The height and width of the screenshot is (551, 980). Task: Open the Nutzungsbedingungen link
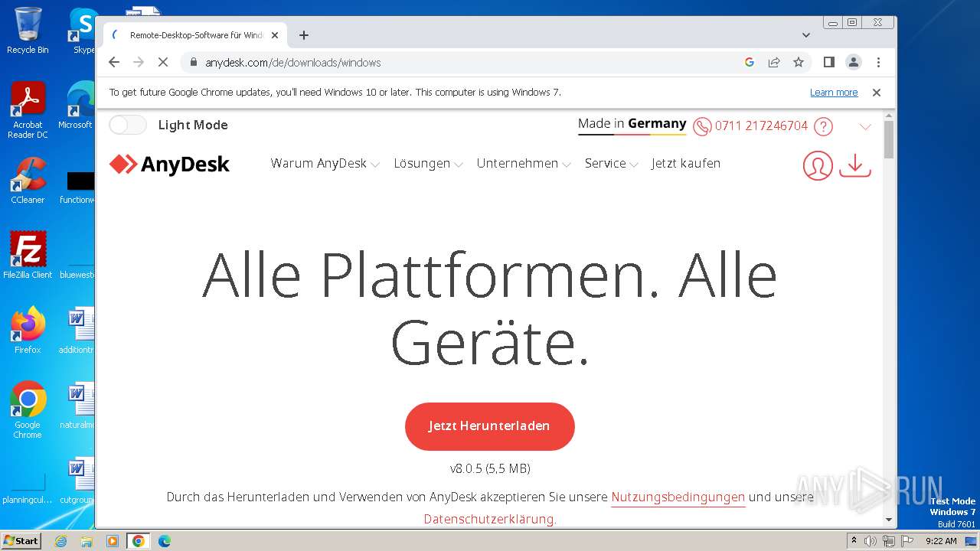pos(678,497)
